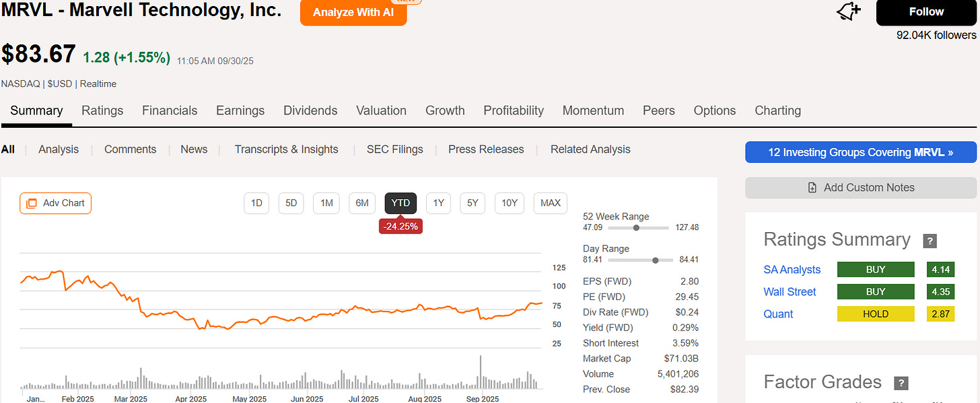980x403 pixels.
Task: Open the Options tab
Action: coord(715,110)
